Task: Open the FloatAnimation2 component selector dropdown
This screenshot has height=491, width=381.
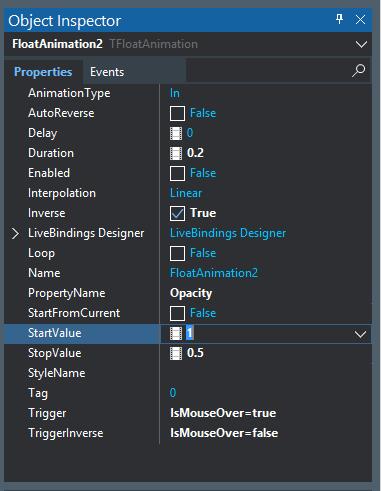Action: pyautogui.click(x=361, y=44)
